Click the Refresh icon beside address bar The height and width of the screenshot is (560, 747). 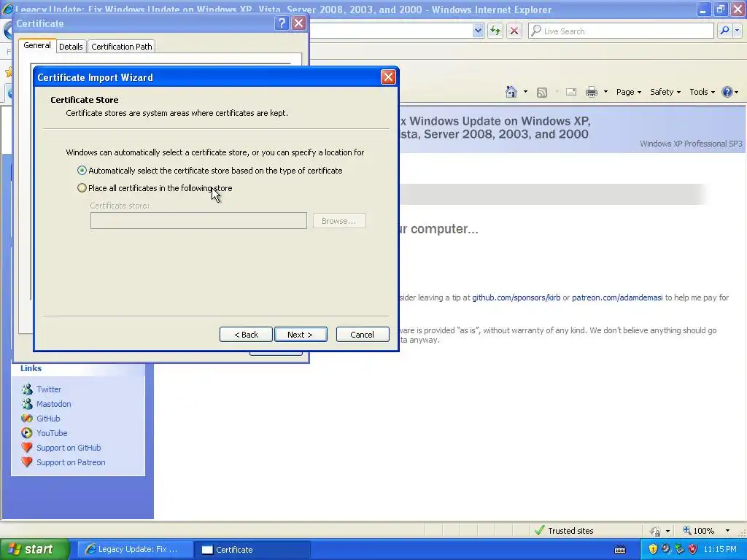[x=495, y=31]
